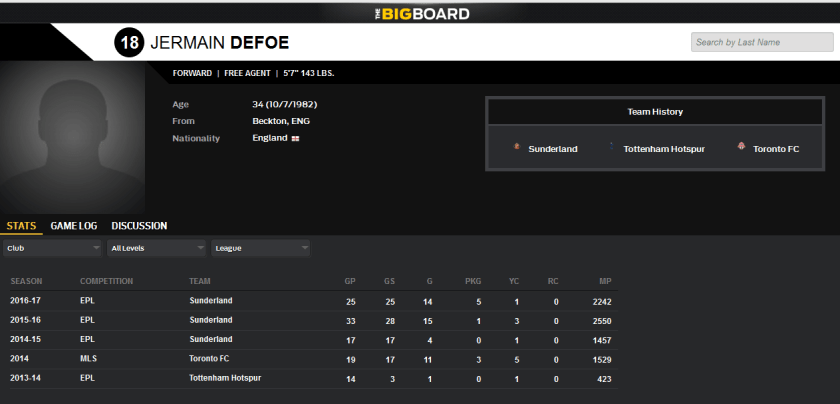Click the 5'7" 143 LBS. text
This screenshot has width=840, height=404.
(x=309, y=73)
